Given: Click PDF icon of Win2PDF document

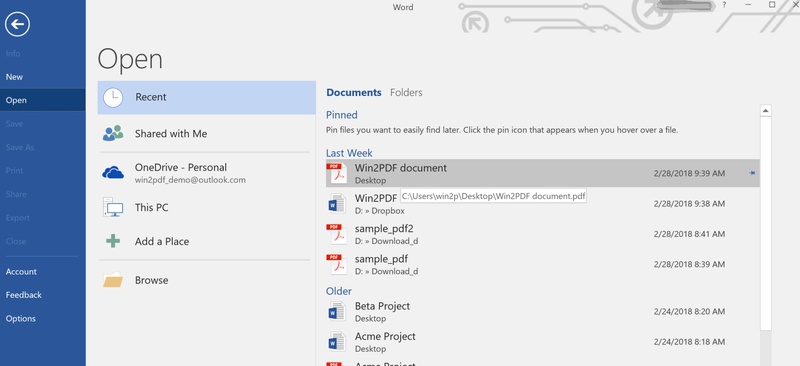Looking at the screenshot, I should click(337, 173).
